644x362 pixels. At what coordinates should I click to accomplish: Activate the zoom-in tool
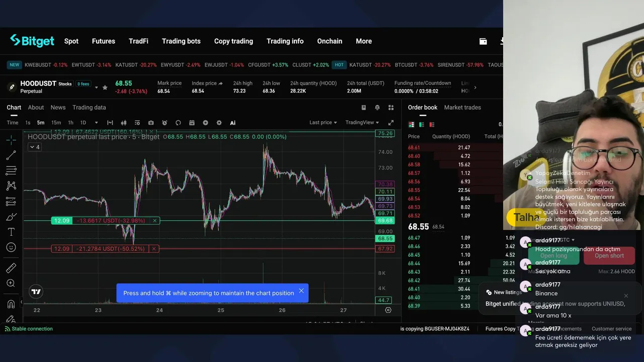(x=11, y=284)
